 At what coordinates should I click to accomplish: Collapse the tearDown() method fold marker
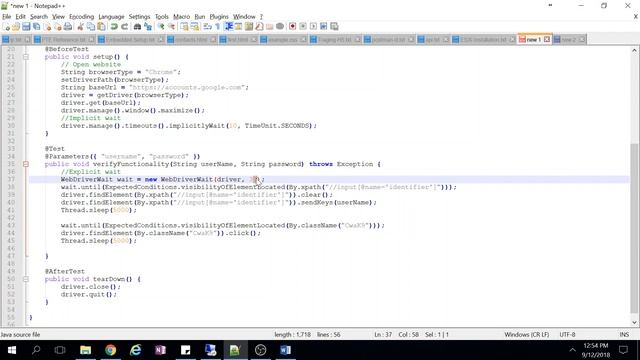26,279
